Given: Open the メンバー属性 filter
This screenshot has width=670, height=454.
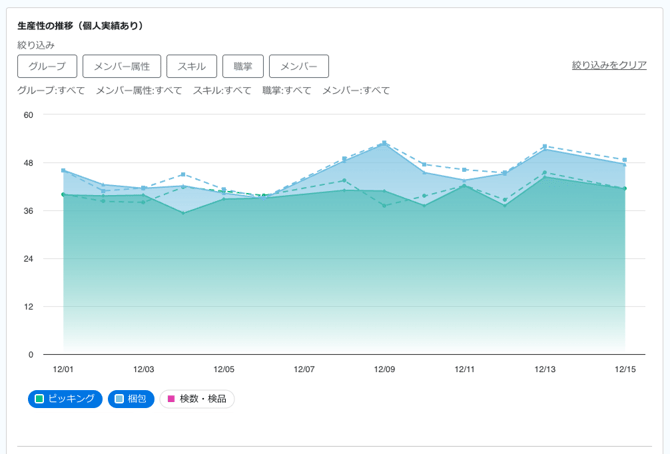Looking at the screenshot, I should (122, 66).
